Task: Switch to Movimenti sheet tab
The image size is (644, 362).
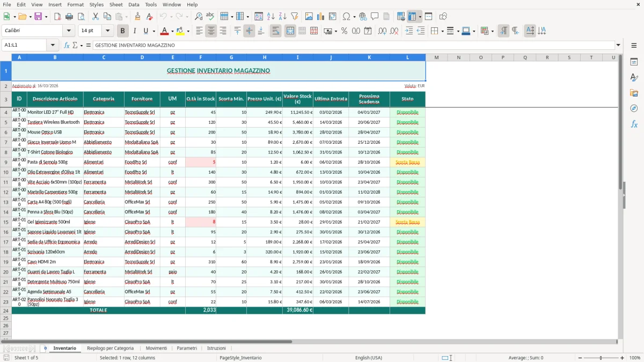Action: pyautogui.click(x=156, y=348)
